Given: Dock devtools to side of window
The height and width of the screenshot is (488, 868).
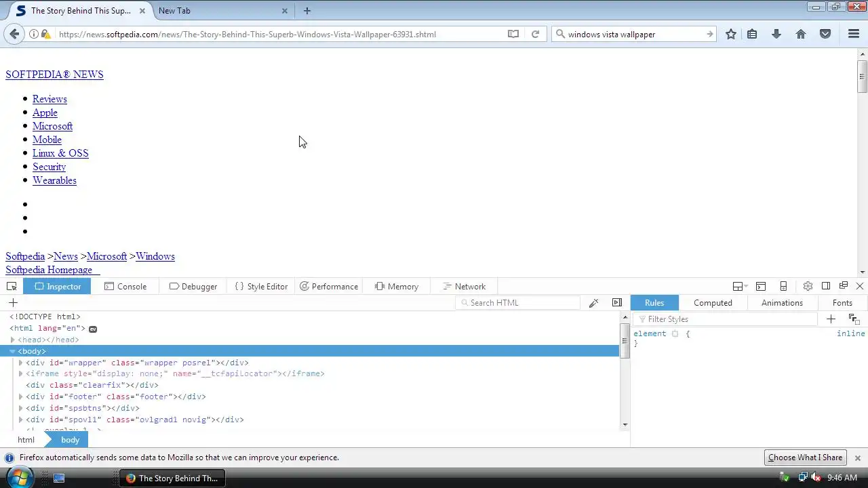Looking at the screenshot, I should 826,286.
